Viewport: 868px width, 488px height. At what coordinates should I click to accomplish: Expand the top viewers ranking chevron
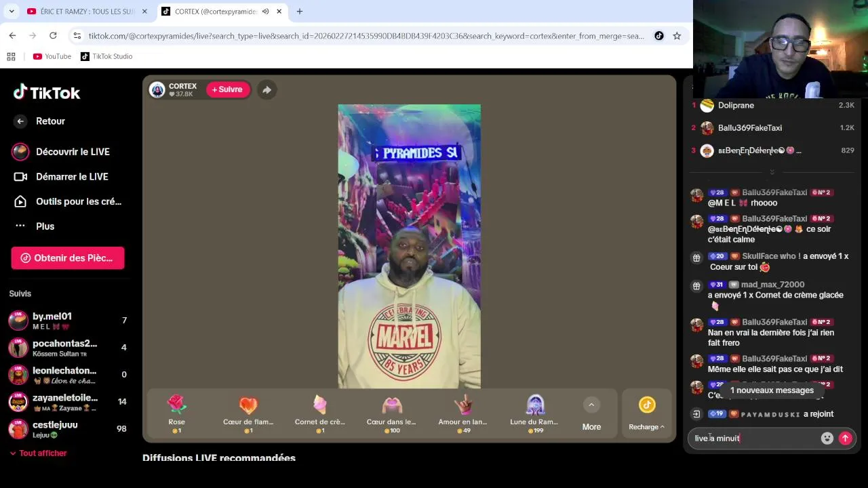tap(772, 172)
